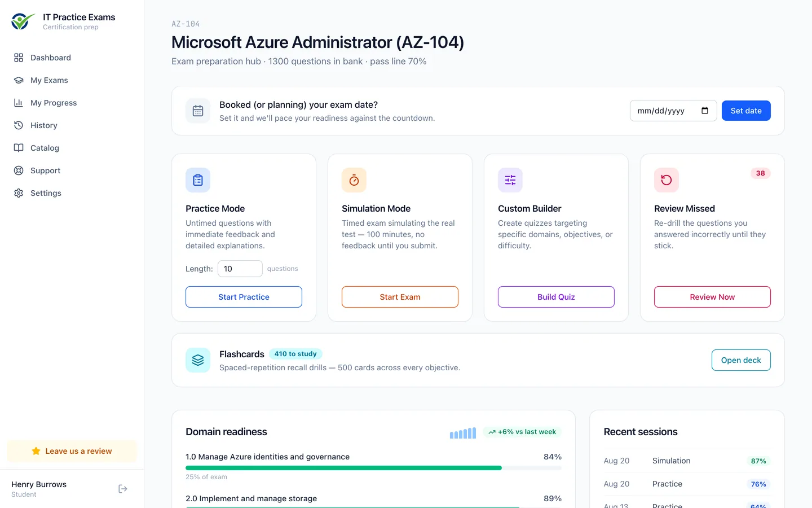The image size is (812, 508).
Task: Click the 89% readiness value
Action: coord(553,498)
